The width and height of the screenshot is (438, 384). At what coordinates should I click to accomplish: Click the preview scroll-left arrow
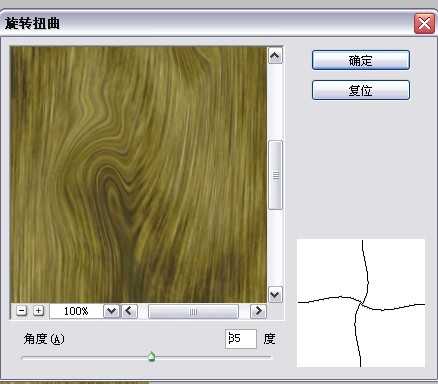click(129, 311)
